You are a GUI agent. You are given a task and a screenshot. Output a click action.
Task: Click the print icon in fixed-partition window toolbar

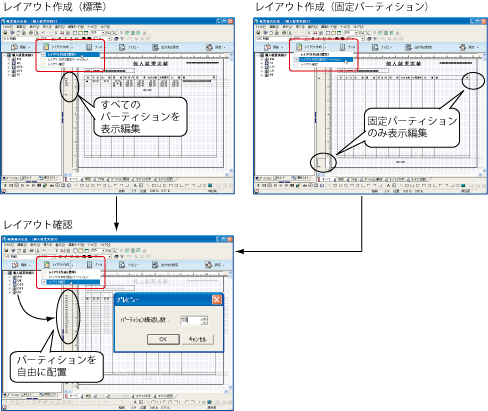284,33
